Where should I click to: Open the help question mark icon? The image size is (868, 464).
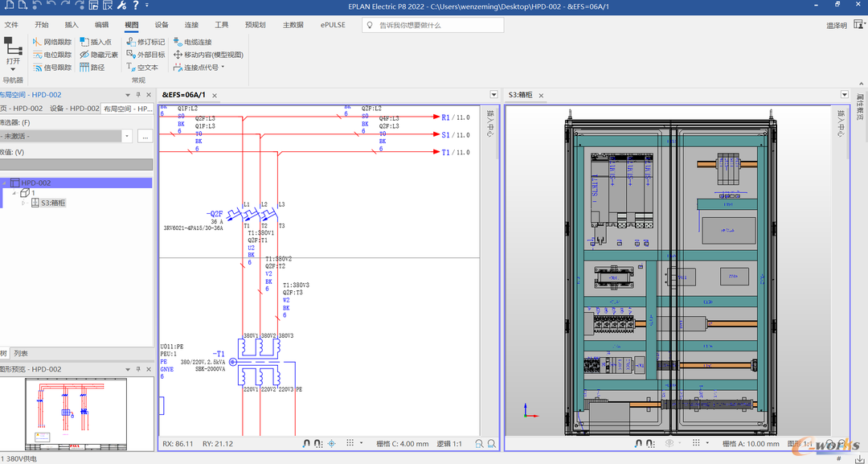136,6
